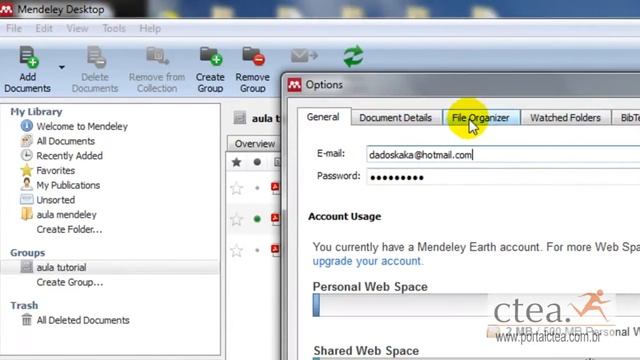The width and height of the screenshot is (640, 360).
Task: Click the trash can icon in sidebar
Action: [x=27, y=320]
